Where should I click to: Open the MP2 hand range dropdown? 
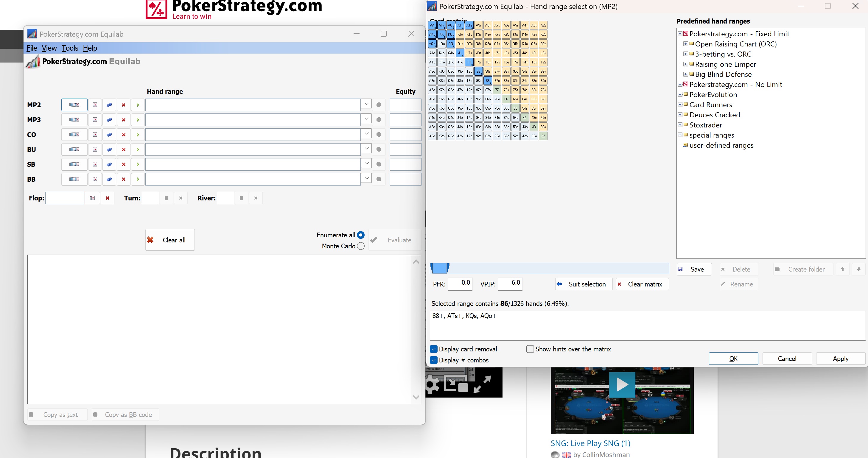(366, 104)
